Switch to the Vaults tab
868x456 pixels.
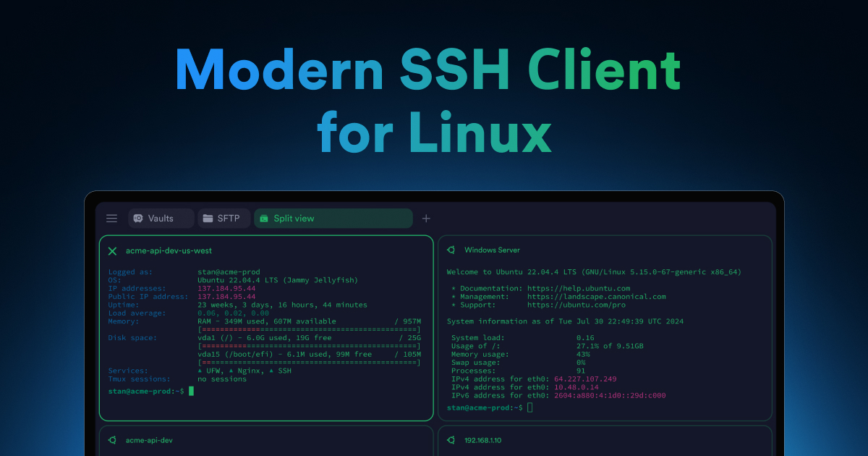click(161, 219)
